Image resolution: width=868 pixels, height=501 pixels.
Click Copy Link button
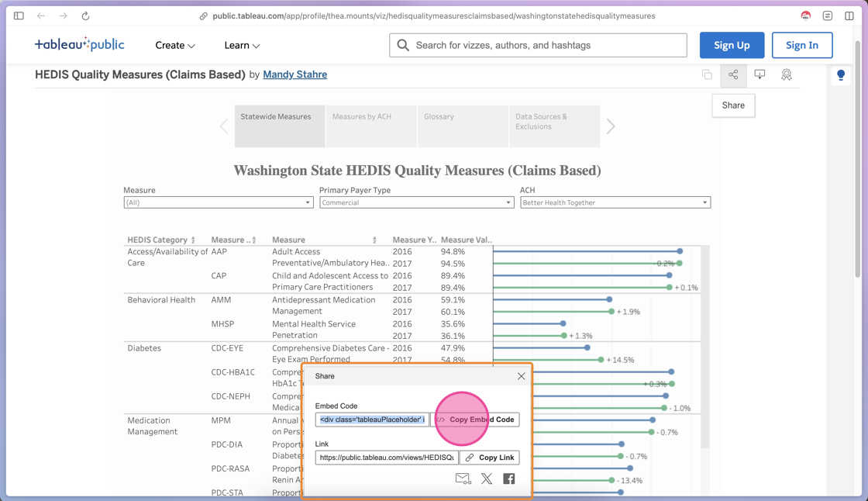click(x=489, y=458)
